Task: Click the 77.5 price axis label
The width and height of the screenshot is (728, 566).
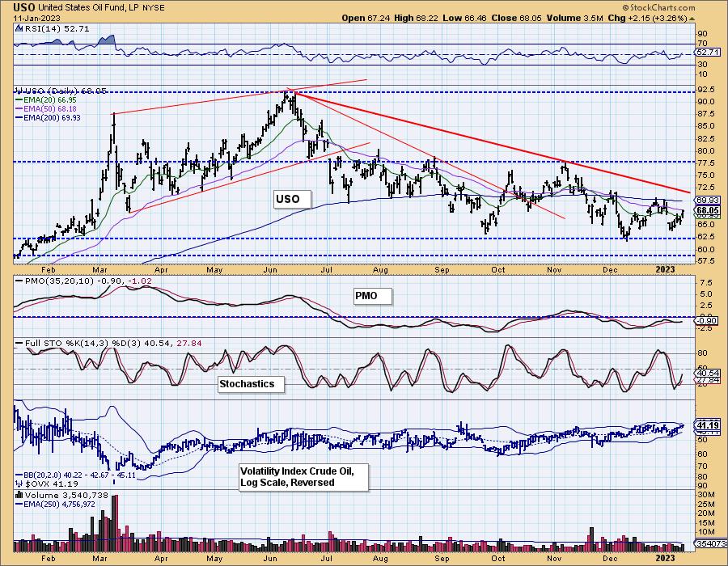Action: pos(705,163)
